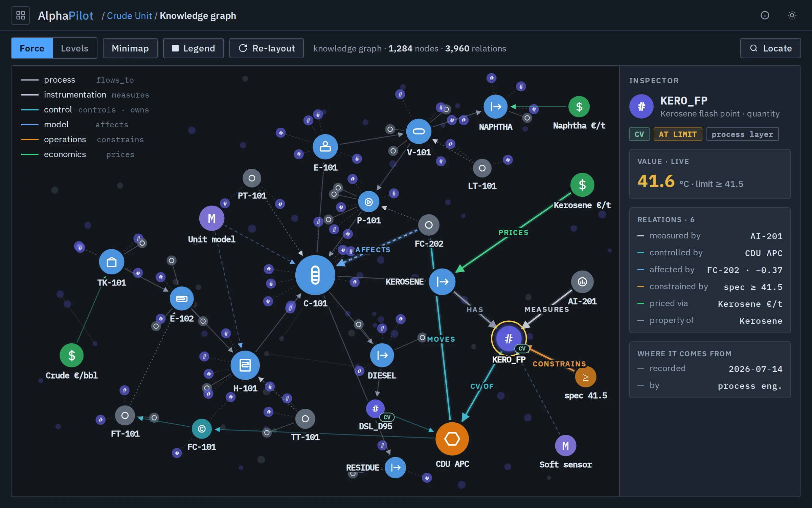Click the process layer tag
The height and width of the screenshot is (508, 812).
pyautogui.click(x=742, y=134)
